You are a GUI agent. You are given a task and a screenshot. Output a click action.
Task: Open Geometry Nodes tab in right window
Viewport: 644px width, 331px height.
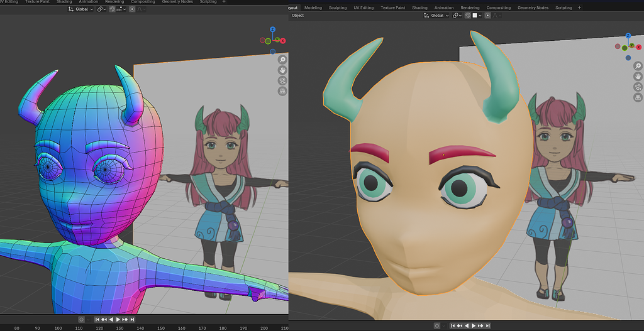tap(533, 8)
